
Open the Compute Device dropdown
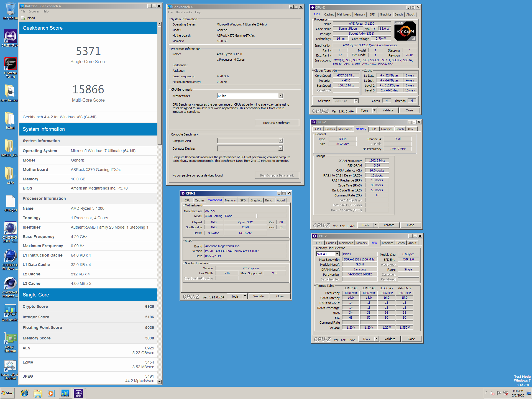click(x=280, y=148)
